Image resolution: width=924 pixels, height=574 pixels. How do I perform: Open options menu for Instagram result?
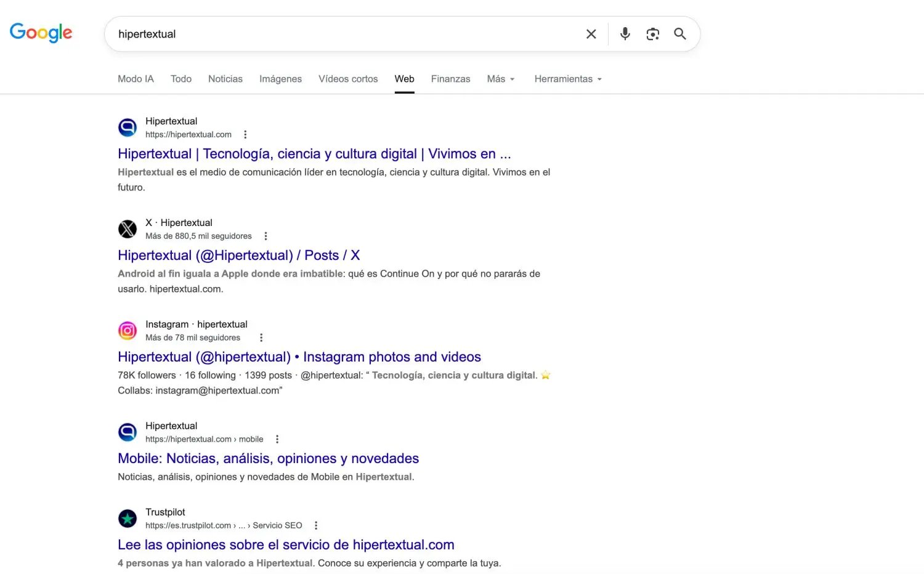point(261,338)
